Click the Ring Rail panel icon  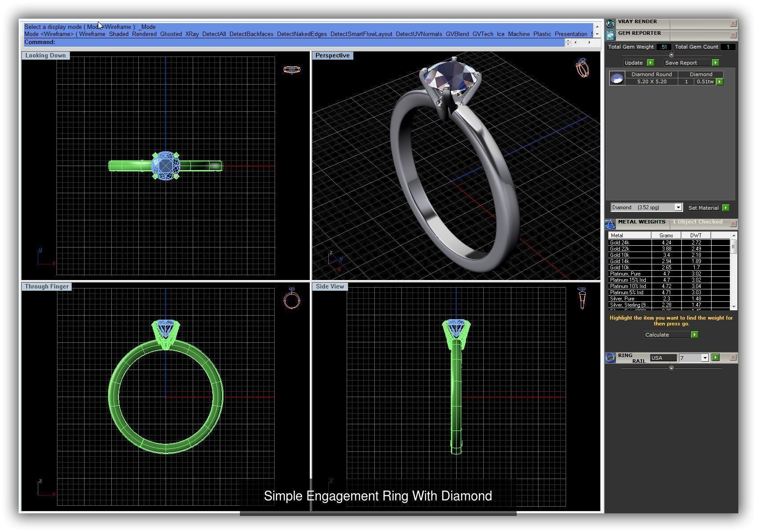(610, 357)
